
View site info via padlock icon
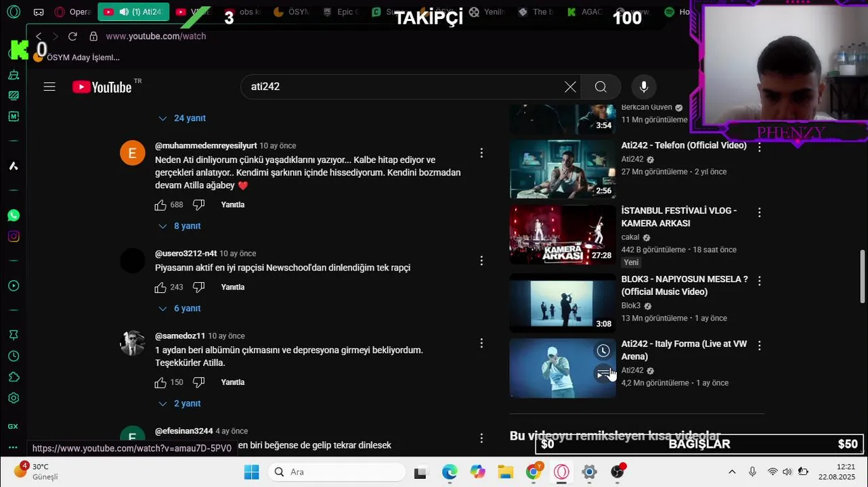pos(93,37)
